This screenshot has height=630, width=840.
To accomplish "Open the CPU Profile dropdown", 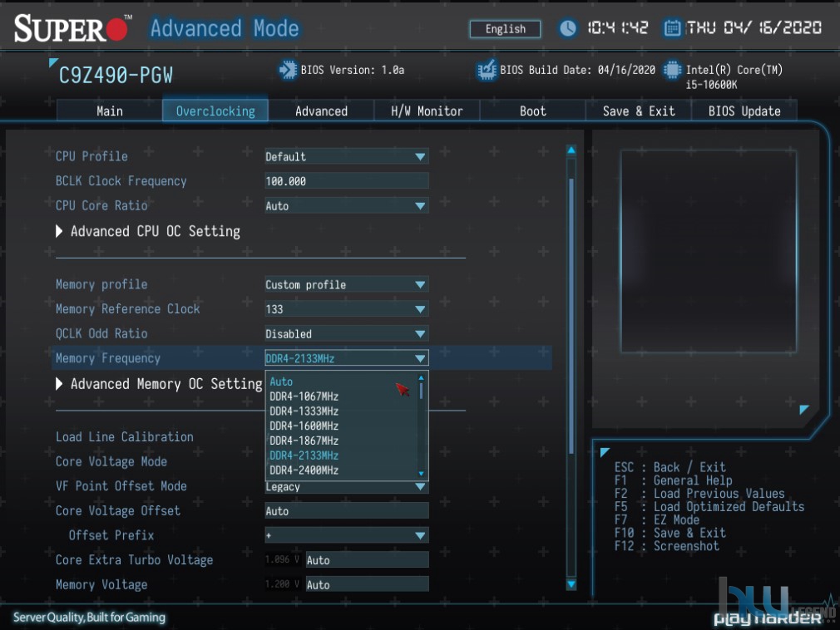I will [347, 156].
